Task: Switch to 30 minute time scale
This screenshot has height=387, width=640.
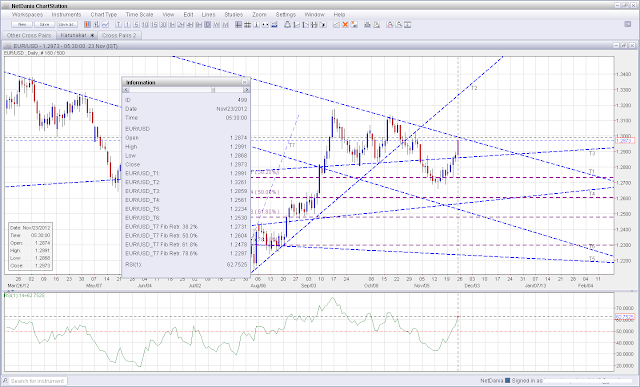Action: tap(163, 24)
